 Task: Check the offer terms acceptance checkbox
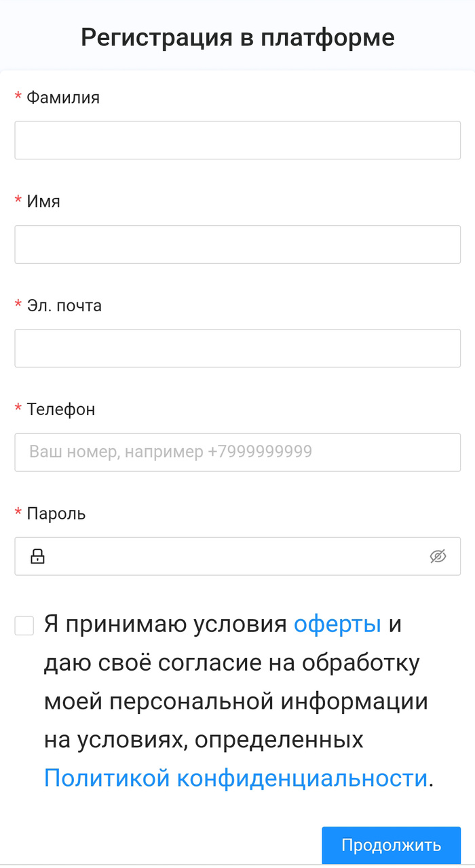(x=24, y=625)
